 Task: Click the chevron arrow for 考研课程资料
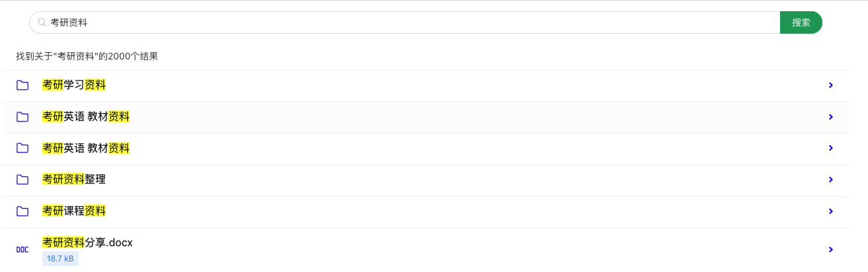click(x=831, y=211)
